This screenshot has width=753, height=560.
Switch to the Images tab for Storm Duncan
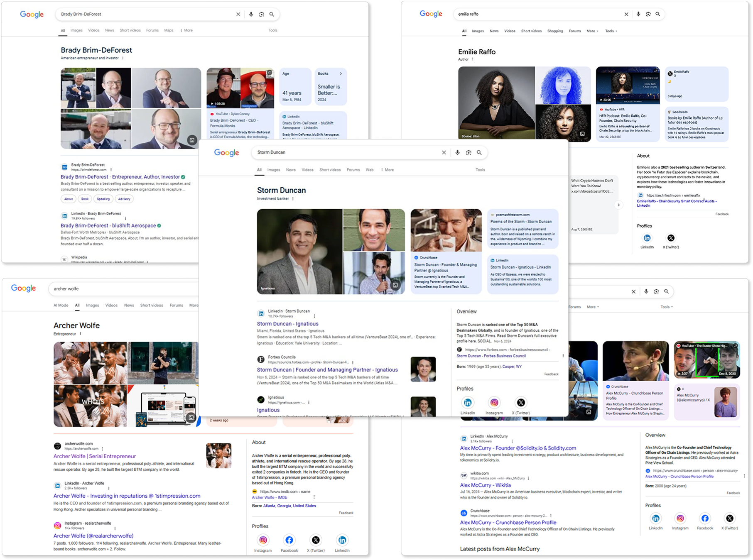(x=274, y=170)
